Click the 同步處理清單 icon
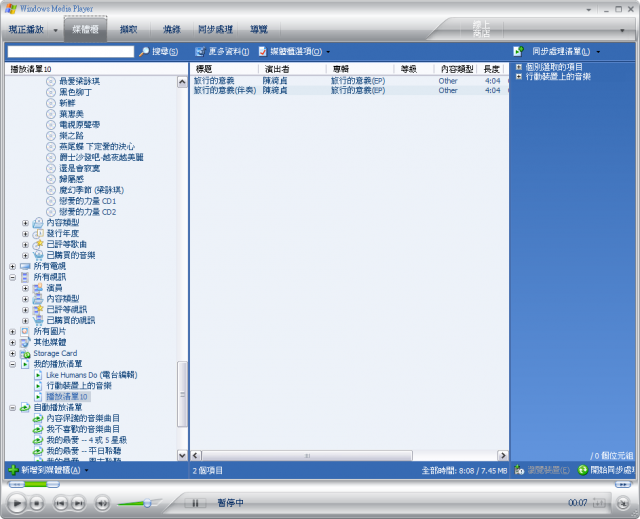The height and width of the screenshot is (519, 640). 518,51
